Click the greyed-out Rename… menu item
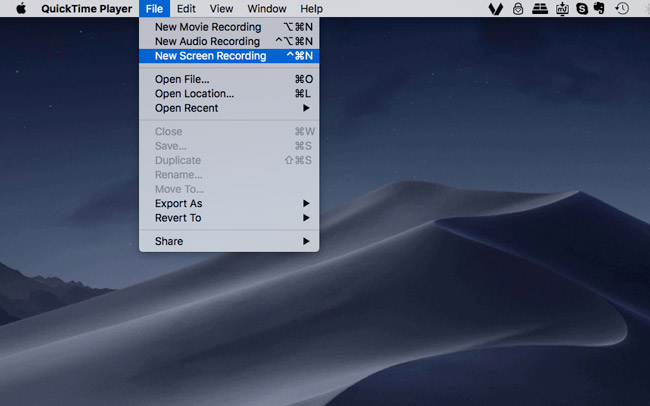 point(229,175)
